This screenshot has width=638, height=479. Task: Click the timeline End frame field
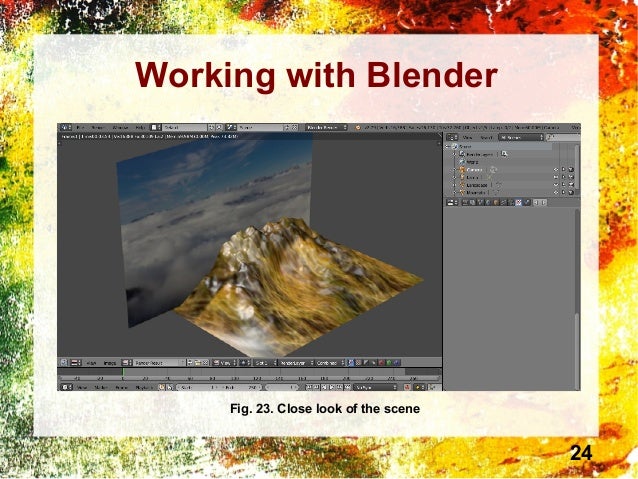(240, 387)
